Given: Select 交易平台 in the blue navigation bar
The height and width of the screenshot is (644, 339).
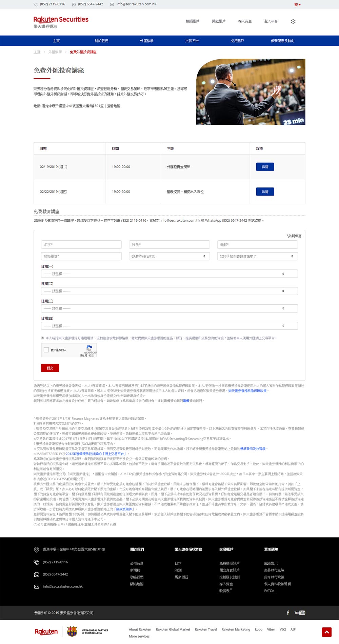Looking at the screenshot, I should pos(192,41).
